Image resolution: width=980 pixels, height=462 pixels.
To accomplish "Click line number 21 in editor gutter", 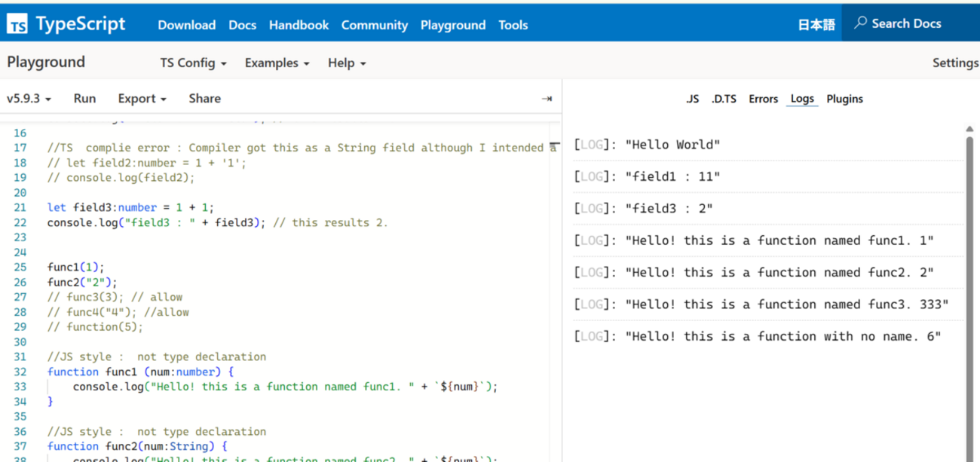I will tap(20, 207).
